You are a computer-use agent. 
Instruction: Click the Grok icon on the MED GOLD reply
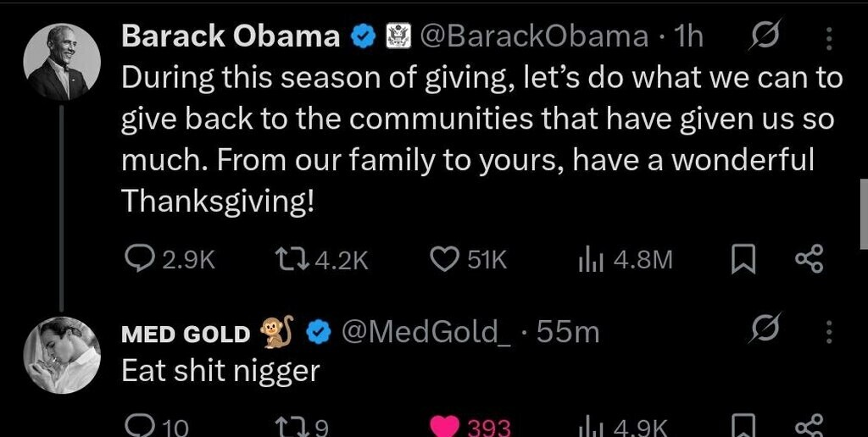765,332
